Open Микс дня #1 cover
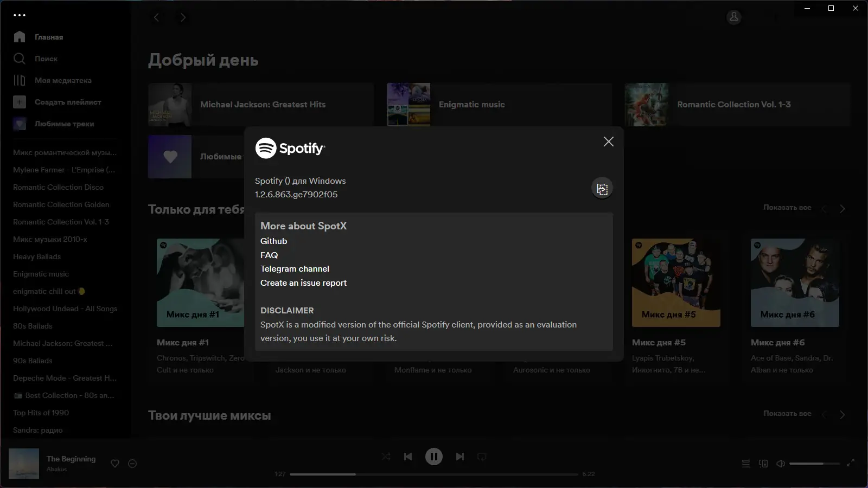 (200, 282)
